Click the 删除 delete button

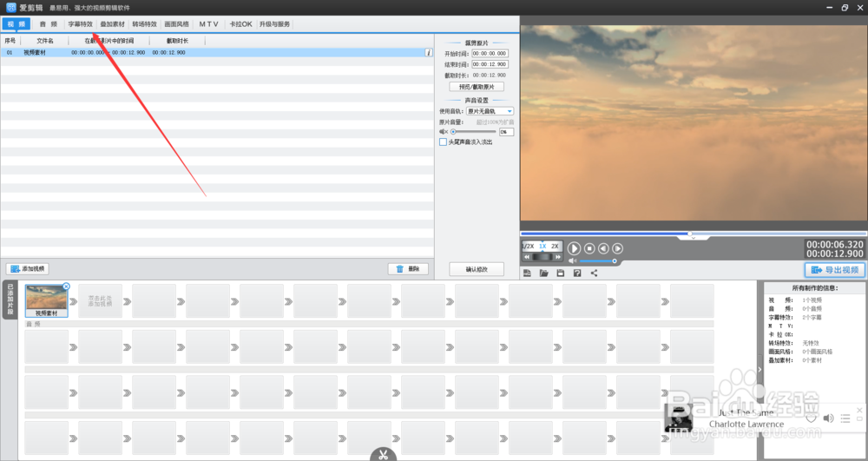pos(408,269)
